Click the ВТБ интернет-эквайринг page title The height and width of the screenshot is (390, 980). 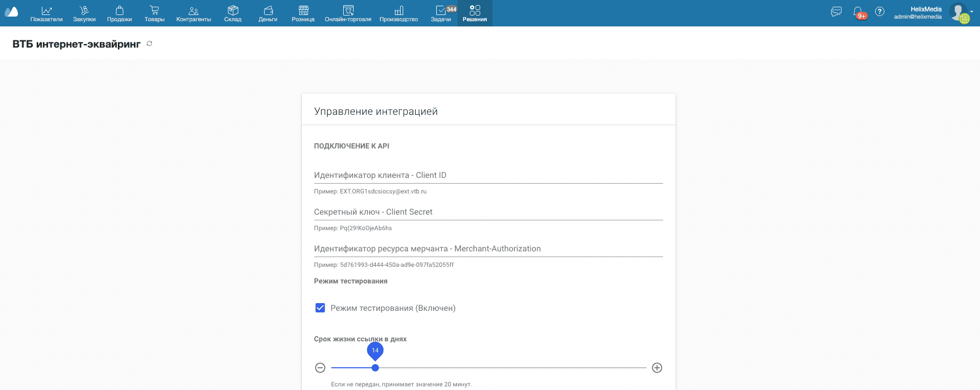coord(76,44)
